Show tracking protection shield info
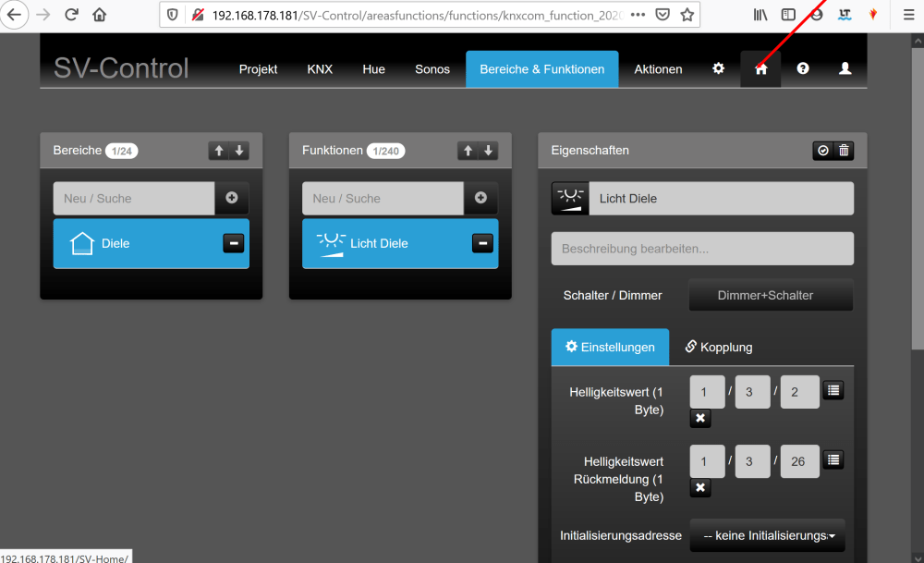Screen dimensions: 924x563 (x=172, y=15)
